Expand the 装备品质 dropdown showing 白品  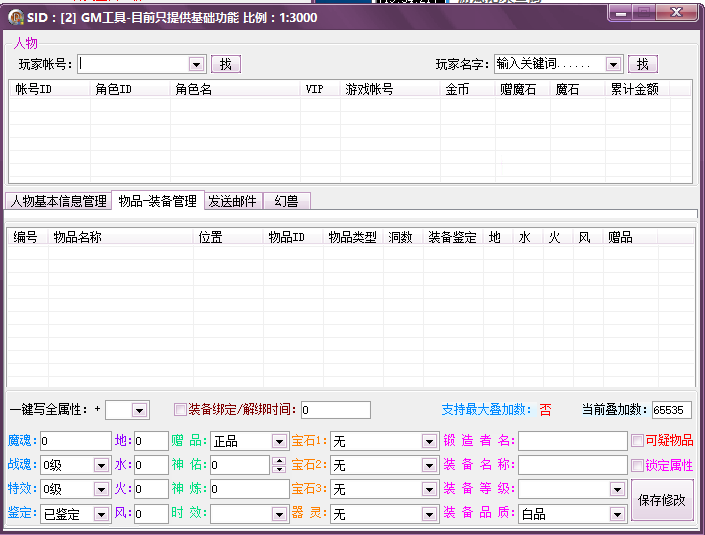[617, 514]
